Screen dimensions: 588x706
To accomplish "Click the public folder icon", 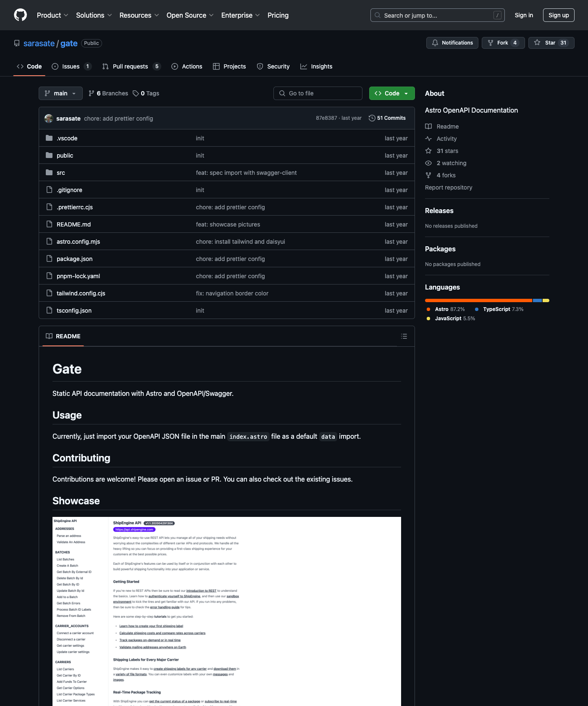I will (x=49, y=155).
